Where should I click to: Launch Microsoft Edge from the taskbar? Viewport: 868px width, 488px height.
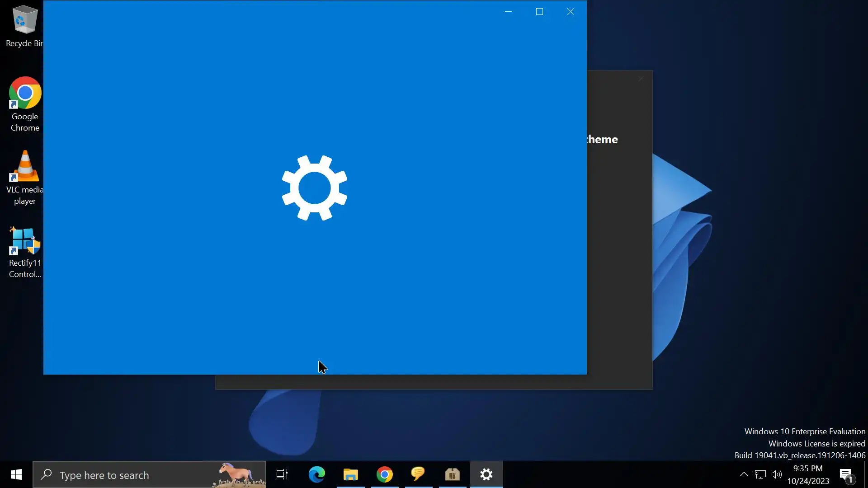point(316,474)
